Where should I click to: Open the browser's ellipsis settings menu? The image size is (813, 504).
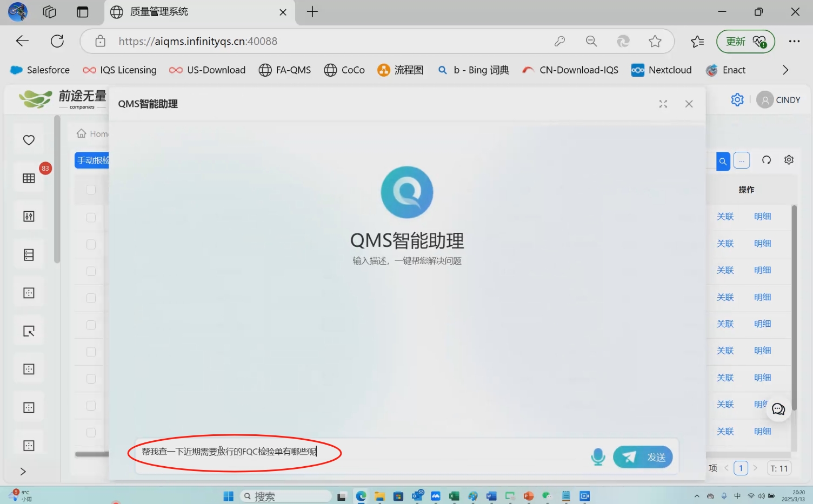pos(794,41)
